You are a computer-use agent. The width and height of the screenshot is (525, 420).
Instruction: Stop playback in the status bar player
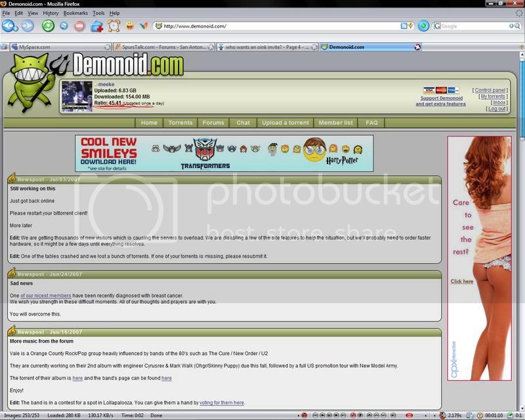point(336,415)
